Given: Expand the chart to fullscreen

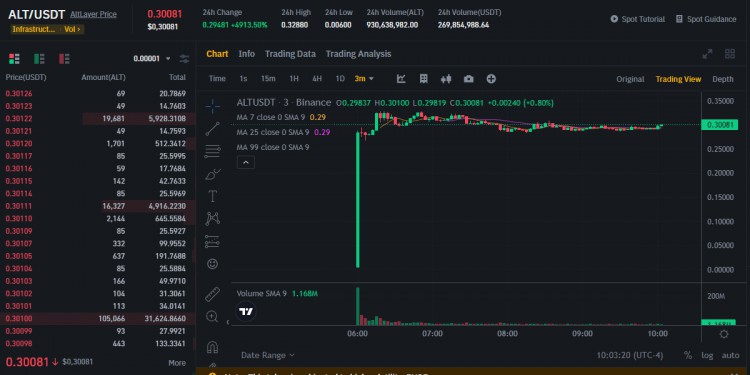Looking at the screenshot, I should tap(707, 54).
